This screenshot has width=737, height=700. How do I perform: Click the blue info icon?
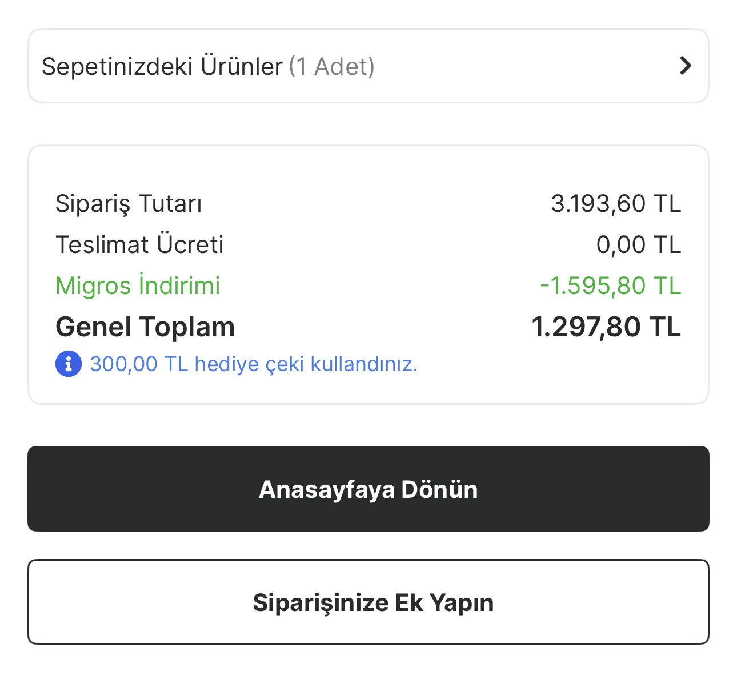(69, 364)
